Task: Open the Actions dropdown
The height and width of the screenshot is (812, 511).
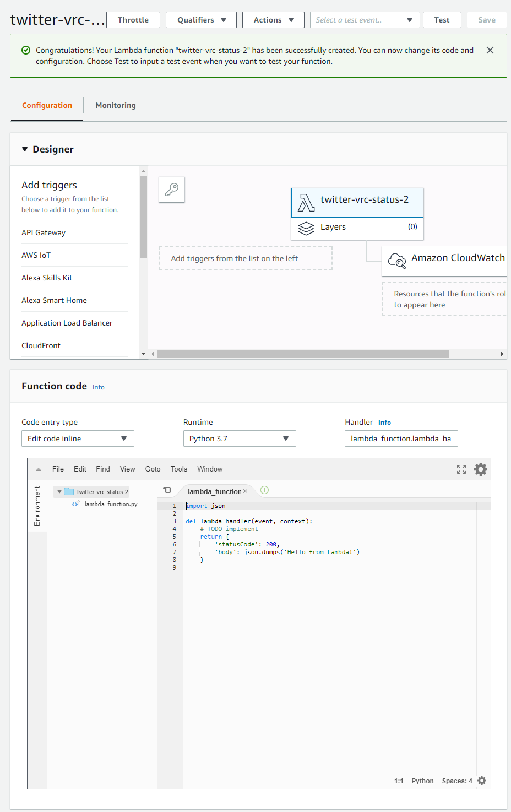Action: [273, 19]
